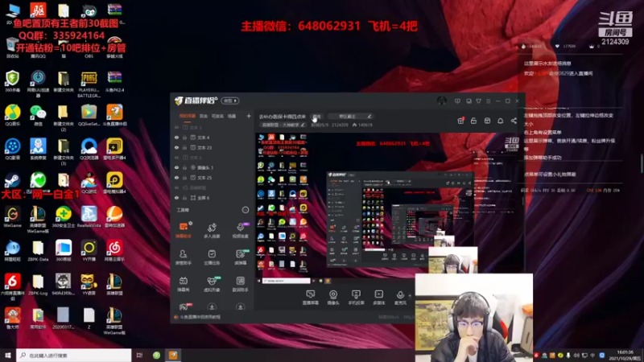Add a 多媒体 media source

(x=378, y=297)
